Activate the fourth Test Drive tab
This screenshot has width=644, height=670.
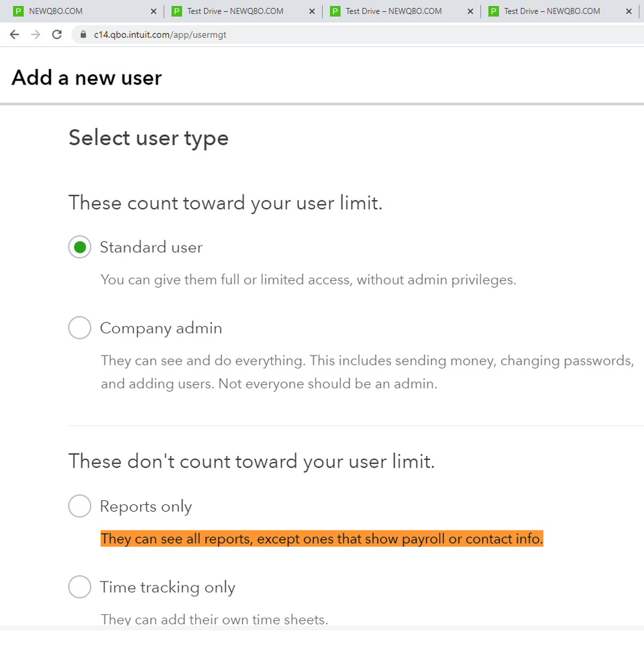click(551, 11)
